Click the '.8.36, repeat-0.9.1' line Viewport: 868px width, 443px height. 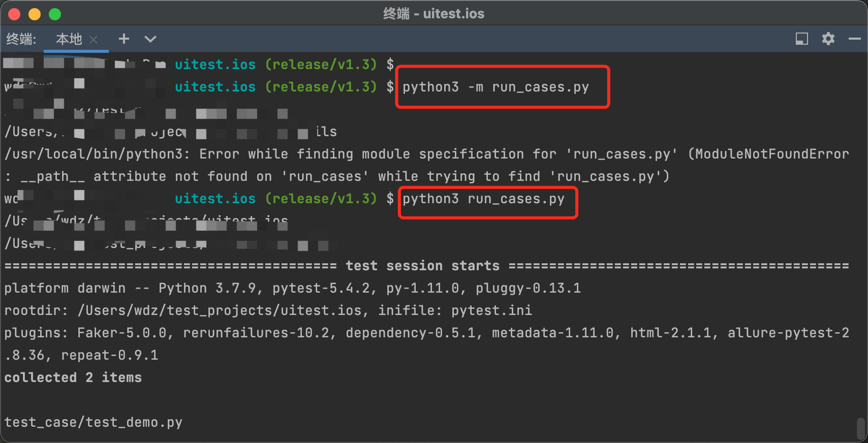[81, 355]
